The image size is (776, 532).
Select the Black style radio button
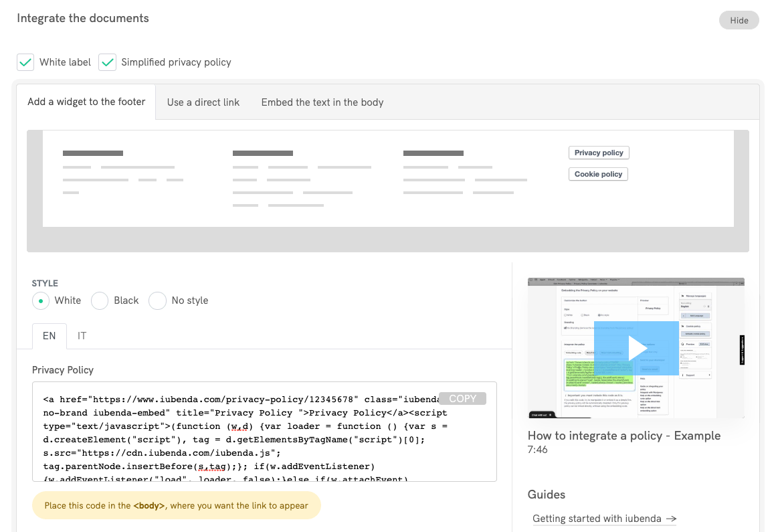[x=99, y=300]
